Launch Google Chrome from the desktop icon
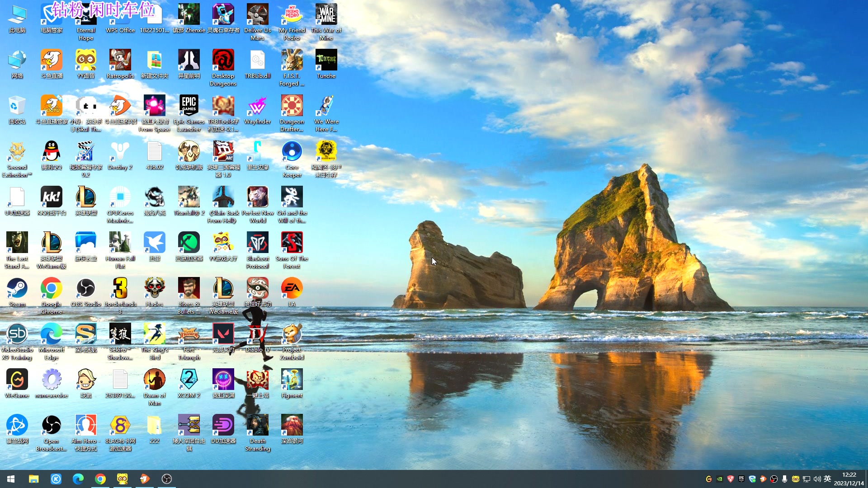 [52, 296]
